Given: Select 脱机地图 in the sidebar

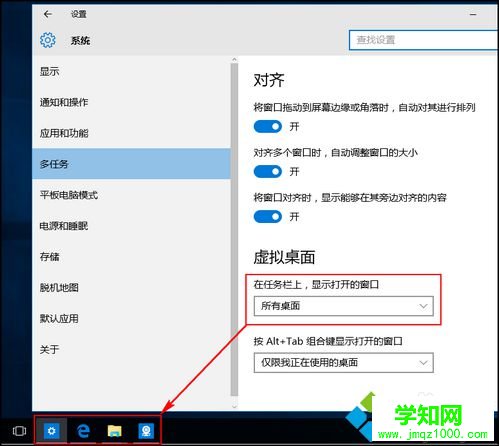Looking at the screenshot, I should click(x=131, y=288).
